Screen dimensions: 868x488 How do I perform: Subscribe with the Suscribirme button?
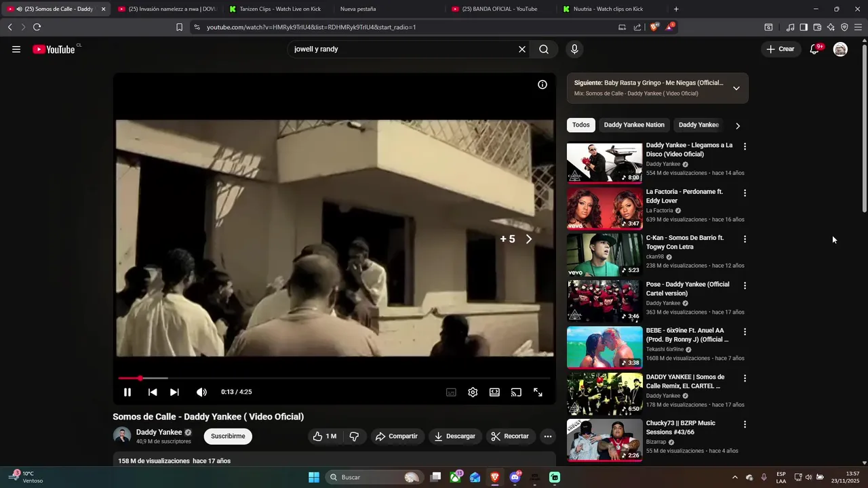[228, 436]
